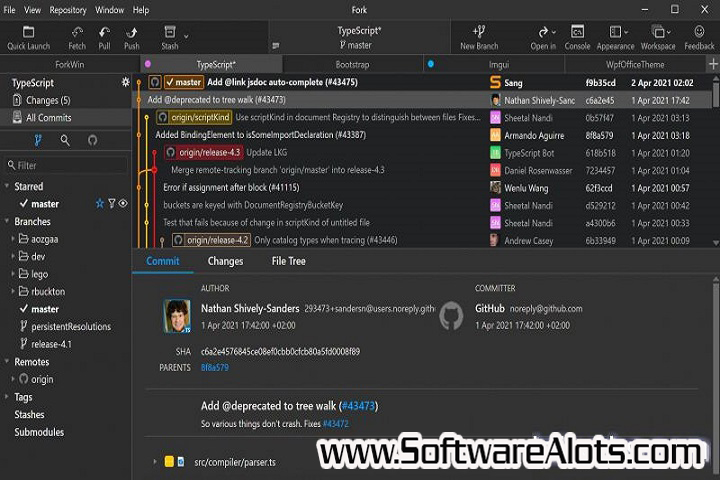Viewport: 720px width, 480px height.
Task: Toggle the filter icon on starred master
Action: [x=112, y=203]
